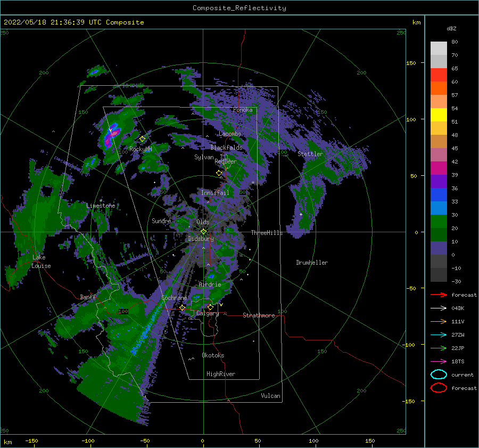The width and height of the screenshot is (479, 448).
Task: Click the yellow 51–54 dBZ color swatch
Action: pyautogui.click(x=439, y=115)
